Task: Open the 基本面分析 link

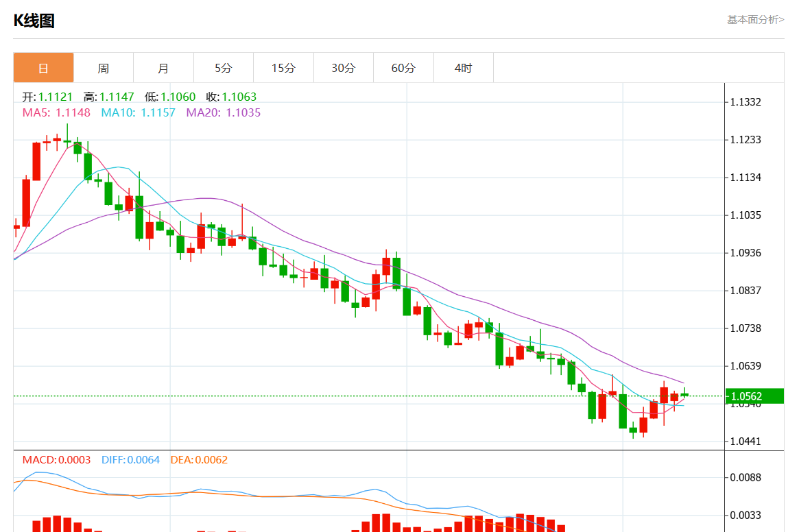Action: coord(755,20)
